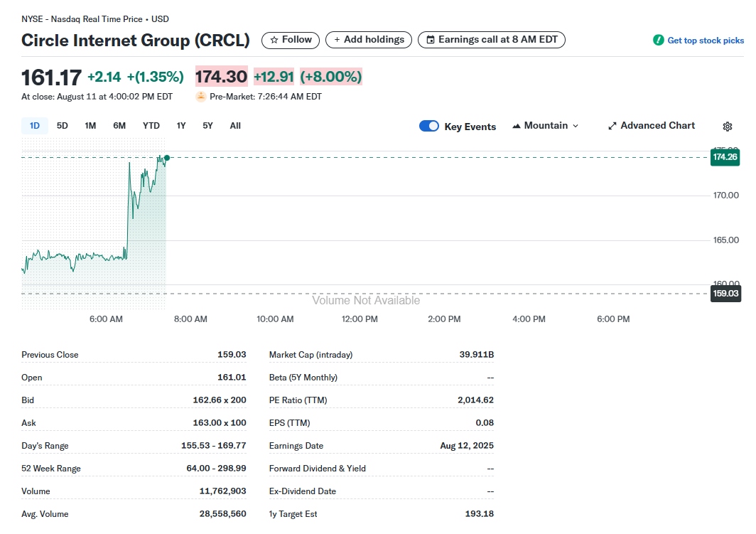
Task: Click the Get top stock picks link
Action: [x=706, y=41]
